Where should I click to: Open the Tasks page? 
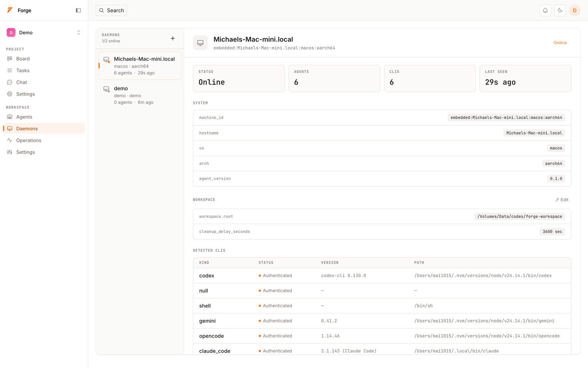pos(44,70)
